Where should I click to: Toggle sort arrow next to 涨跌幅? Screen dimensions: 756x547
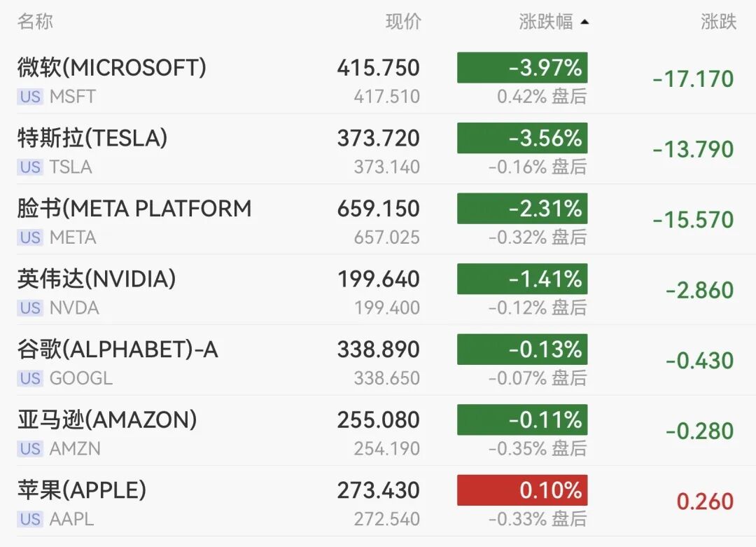click(584, 22)
